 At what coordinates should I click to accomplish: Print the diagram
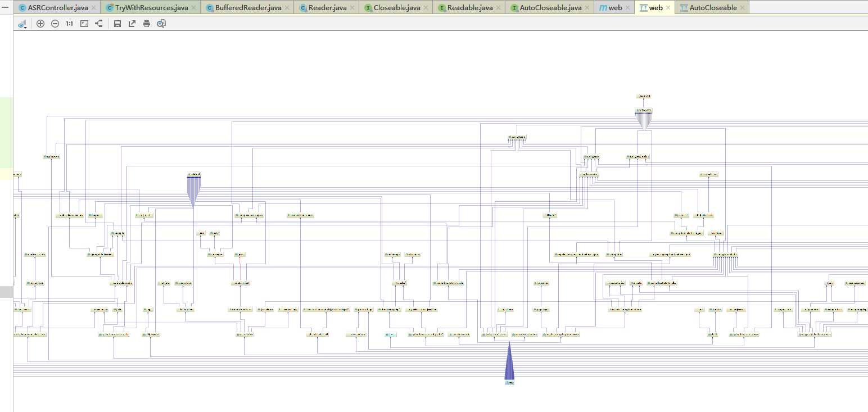(147, 24)
